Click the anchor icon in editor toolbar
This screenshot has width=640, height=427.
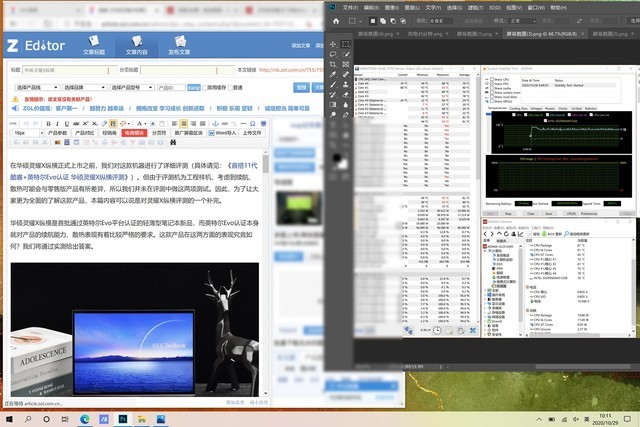215,124
